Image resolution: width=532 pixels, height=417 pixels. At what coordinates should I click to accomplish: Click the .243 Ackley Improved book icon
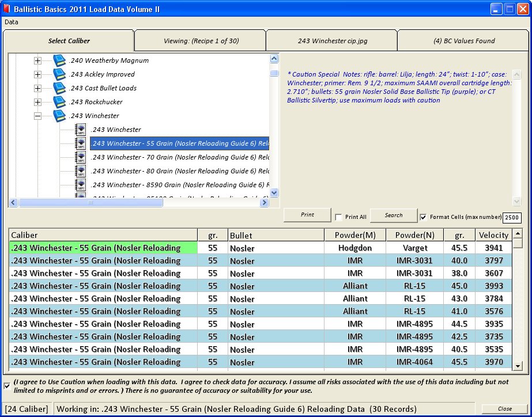(59, 74)
